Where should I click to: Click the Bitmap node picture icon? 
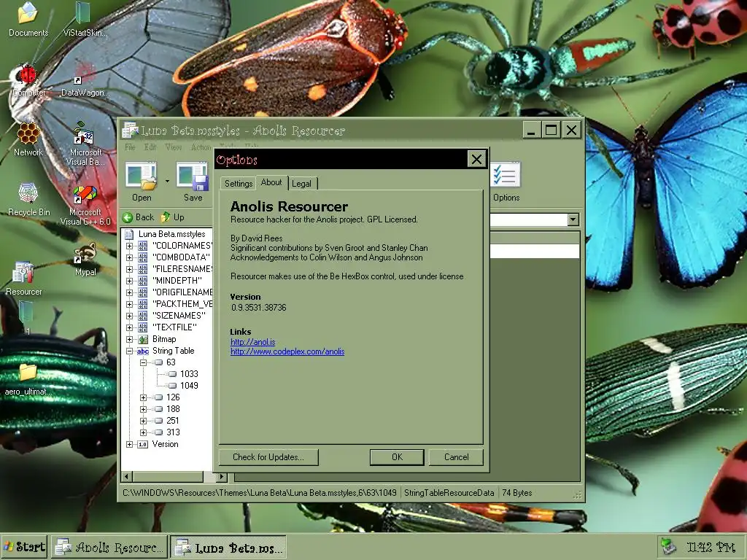click(143, 339)
